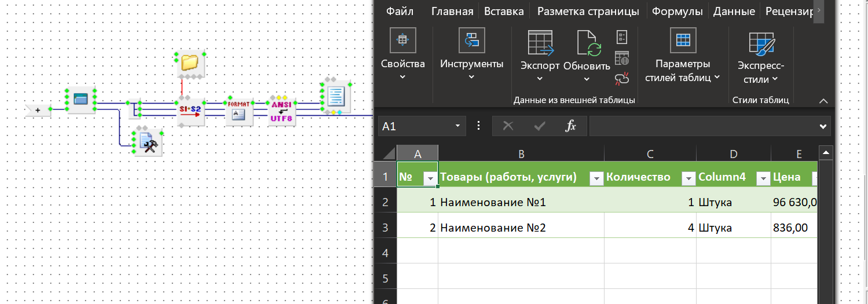
Task: Select column B header
Action: tap(521, 153)
